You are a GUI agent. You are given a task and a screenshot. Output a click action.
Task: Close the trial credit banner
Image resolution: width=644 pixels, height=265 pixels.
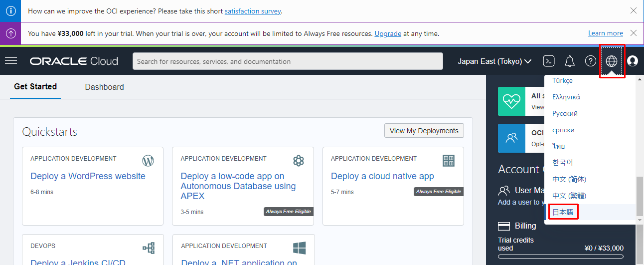coord(634,33)
